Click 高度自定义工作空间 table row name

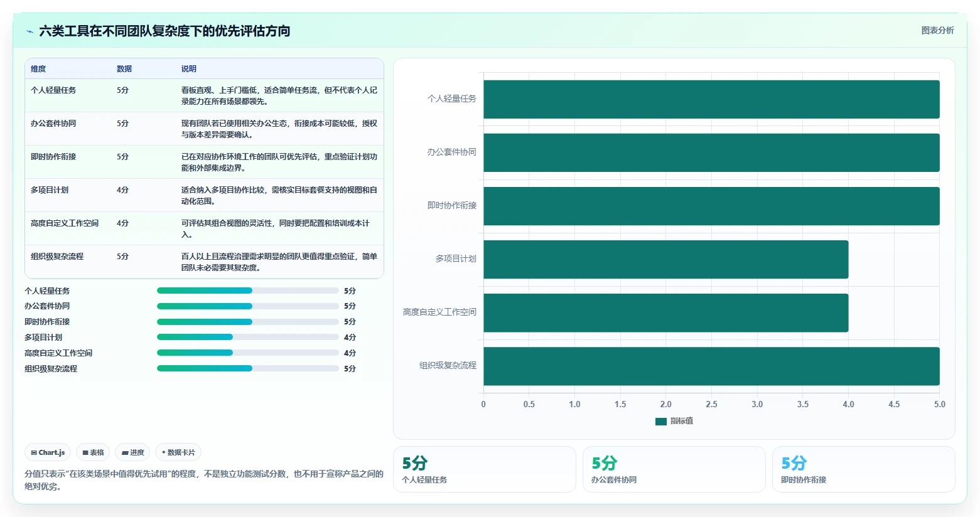point(65,223)
